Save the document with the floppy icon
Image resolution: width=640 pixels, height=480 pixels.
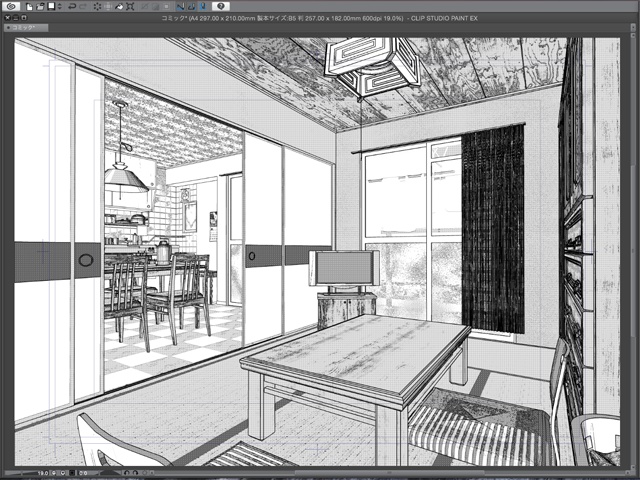(x=51, y=6)
